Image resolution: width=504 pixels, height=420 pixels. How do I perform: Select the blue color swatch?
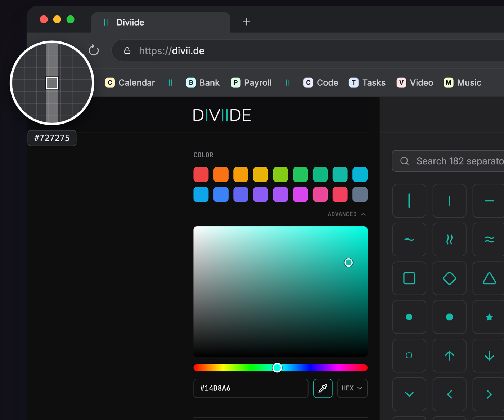coord(221,195)
